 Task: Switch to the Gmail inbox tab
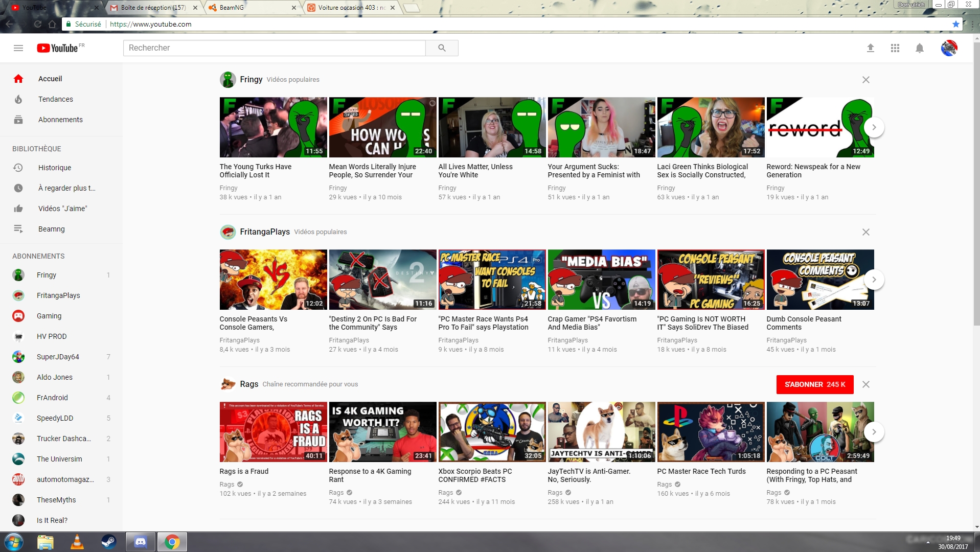point(153,8)
